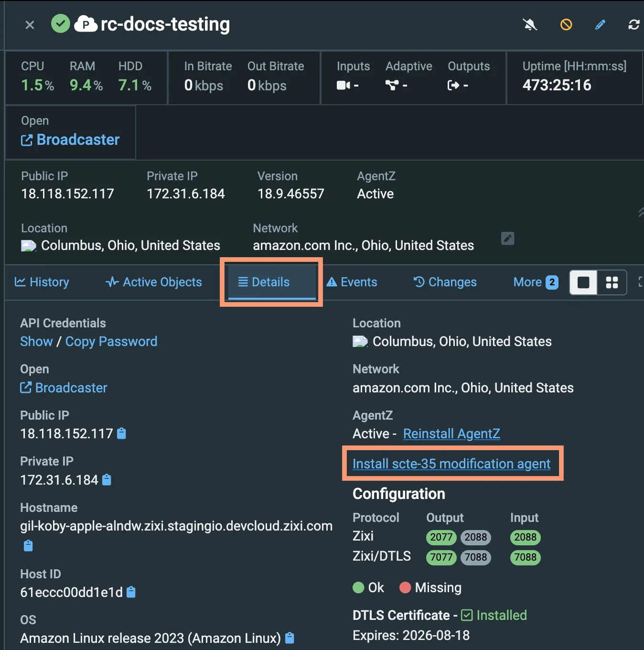Viewport: 644px width, 650px height.
Task: Click the Uptime value 473:25:16
Action: (557, 85)
